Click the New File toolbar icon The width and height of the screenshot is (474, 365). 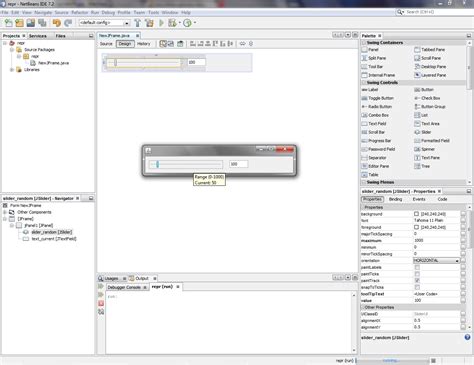click(8, 23)
